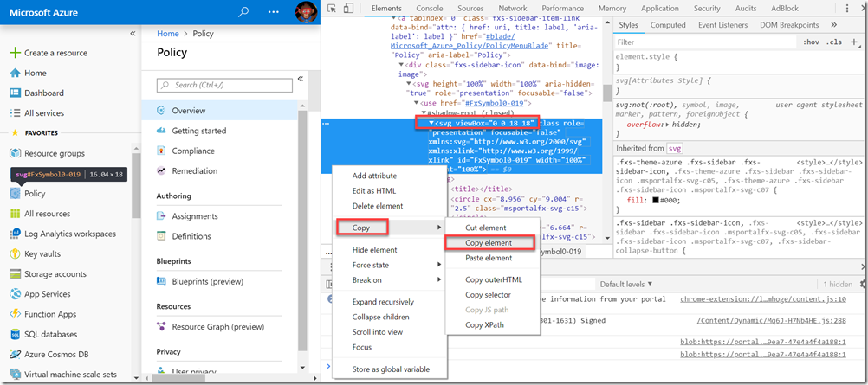
Task: Click Create a resource plus icon
Action: pos(15,53)
